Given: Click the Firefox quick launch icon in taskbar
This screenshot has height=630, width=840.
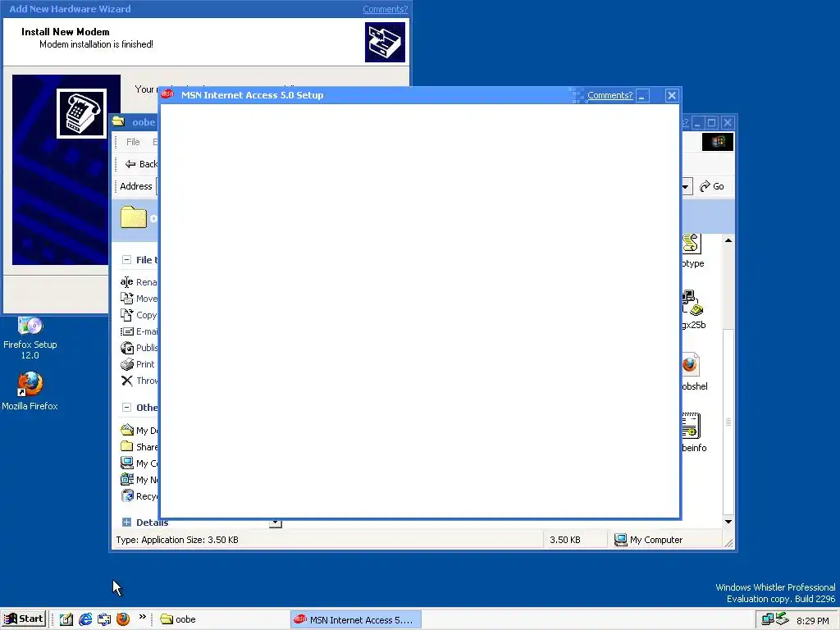Looking at the screenshot, I should pos(123,619).
